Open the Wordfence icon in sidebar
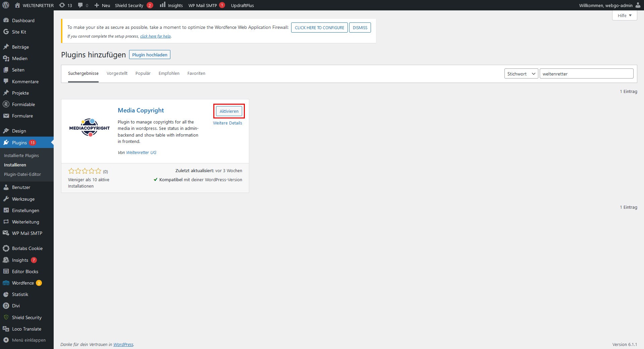 6,283
